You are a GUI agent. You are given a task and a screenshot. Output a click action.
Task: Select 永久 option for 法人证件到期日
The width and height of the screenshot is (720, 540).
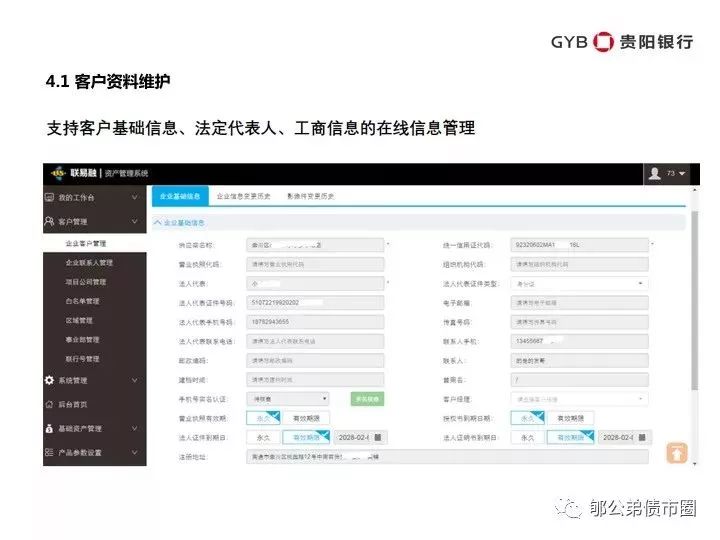[x=263, y=438]
